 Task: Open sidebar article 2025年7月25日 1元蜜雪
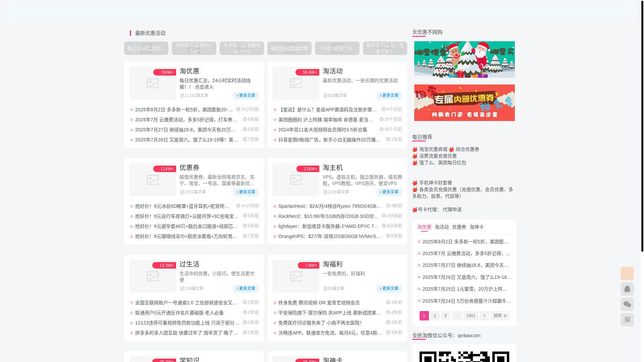465,289
